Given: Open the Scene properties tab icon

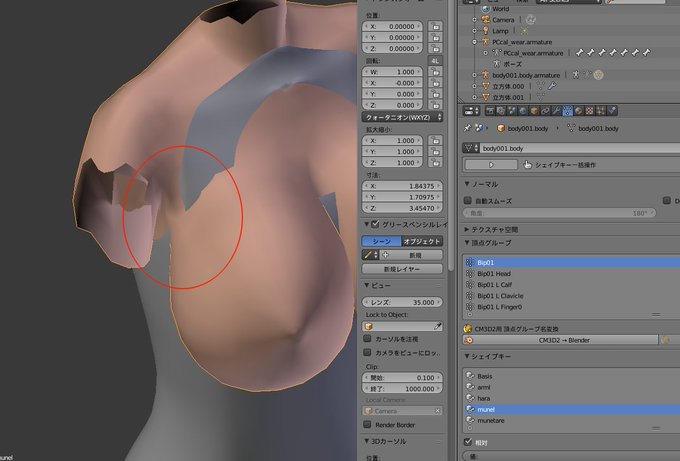Looking at the screenshot, I should coord(512,111).
